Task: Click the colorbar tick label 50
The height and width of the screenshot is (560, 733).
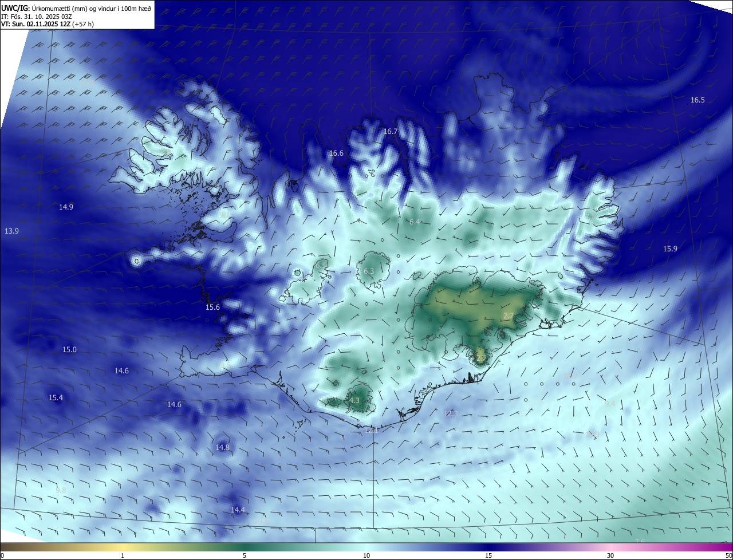Action: coord(729,556)
